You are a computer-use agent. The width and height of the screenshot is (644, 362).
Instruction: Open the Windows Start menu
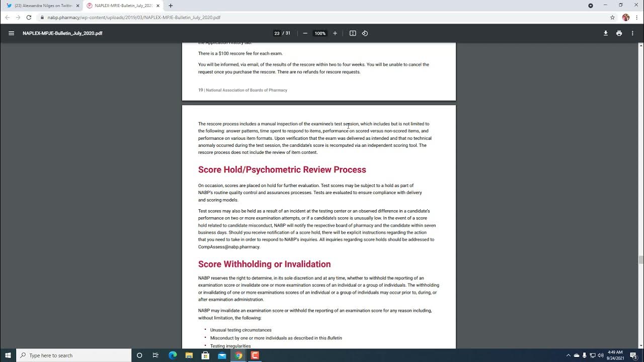(x=8, y=355)
